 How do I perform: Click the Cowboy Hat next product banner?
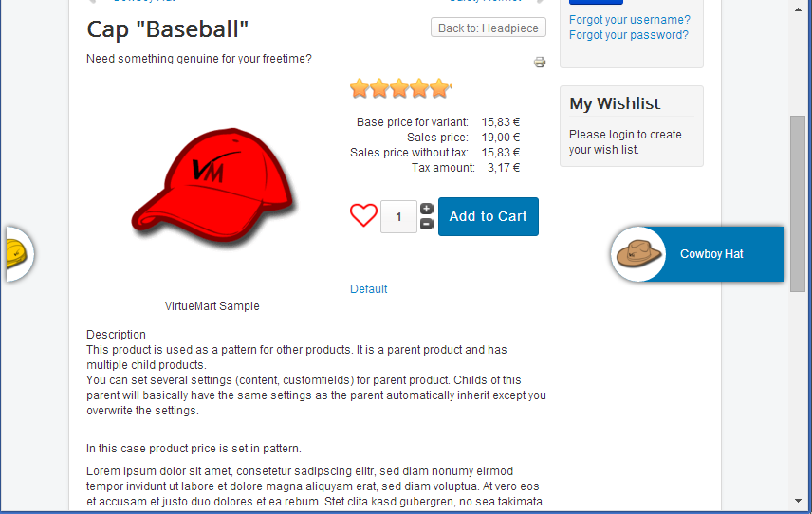pyautogui.click(x=697, y=253)
